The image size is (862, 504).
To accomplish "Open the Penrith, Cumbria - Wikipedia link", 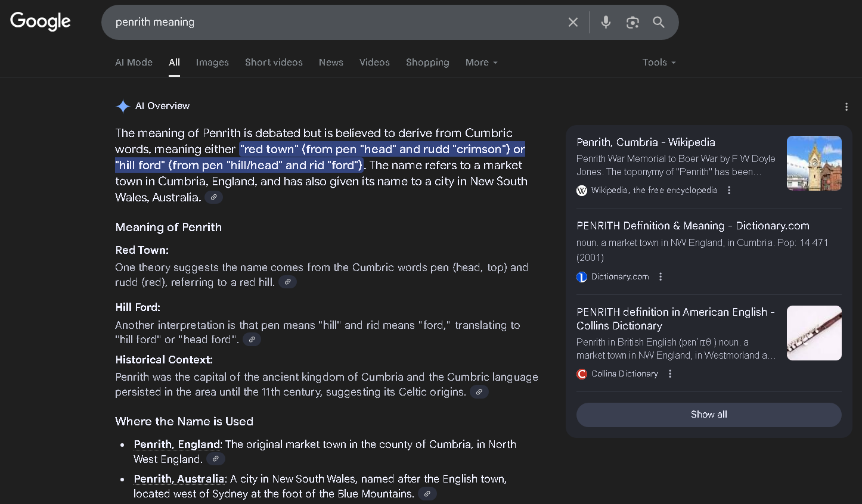I will (x=646, y=142).
